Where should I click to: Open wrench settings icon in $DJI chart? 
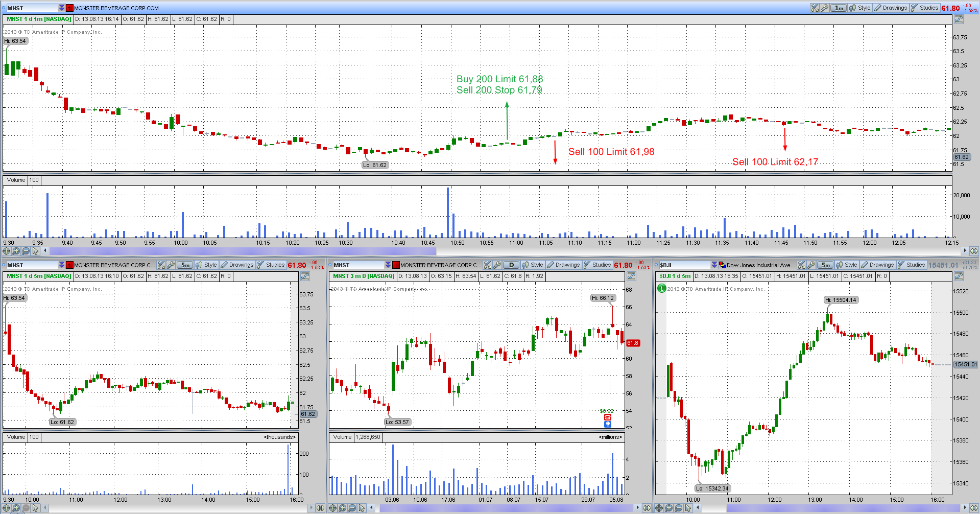(811, 265)
